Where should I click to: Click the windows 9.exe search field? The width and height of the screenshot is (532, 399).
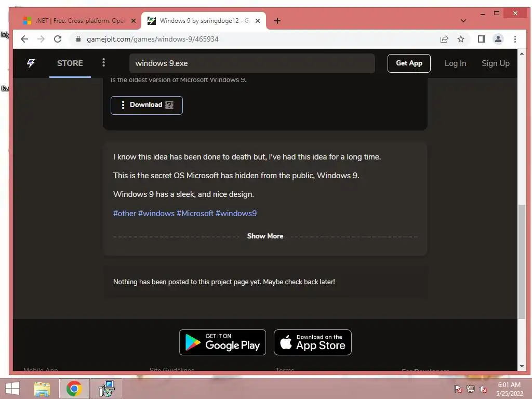[x=252, y=63]
